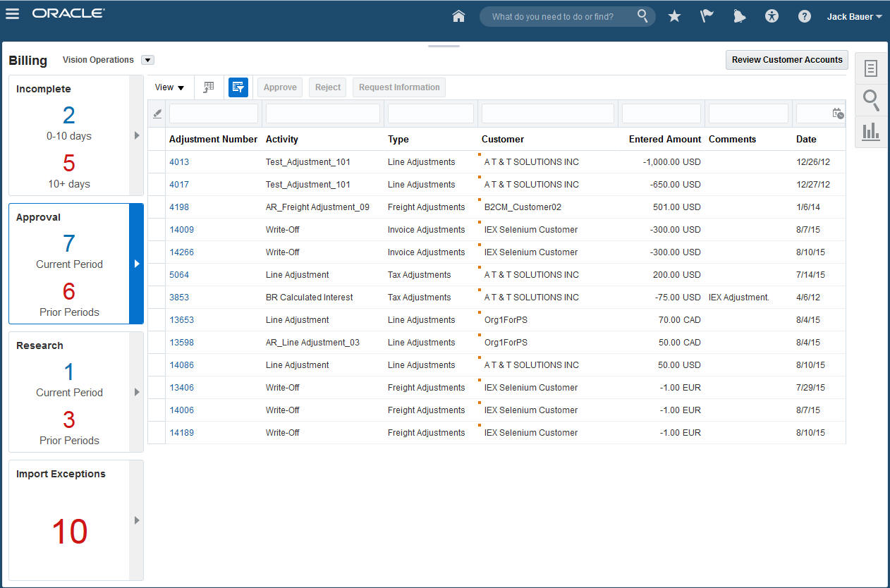Open adjustment number 4013 link
The width and height of the screenshot is (890, 588).
pyautogui.click(x=179, y=162)
